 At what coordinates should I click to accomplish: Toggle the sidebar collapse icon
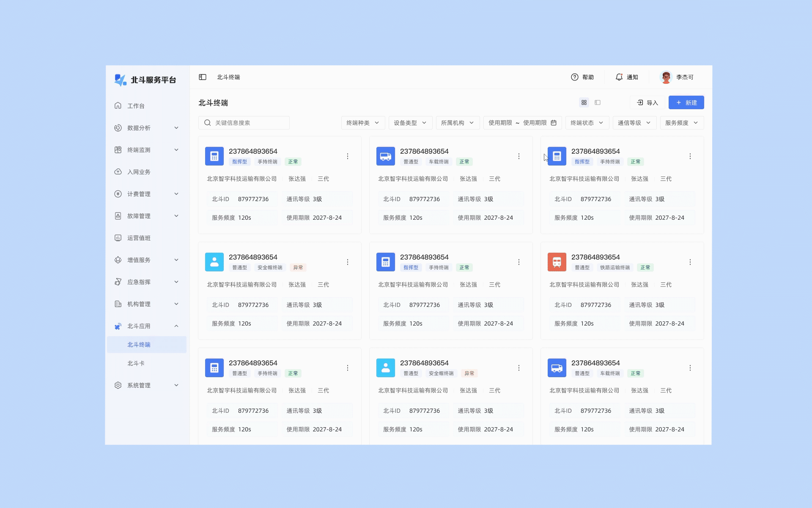[x=203, y=77]
